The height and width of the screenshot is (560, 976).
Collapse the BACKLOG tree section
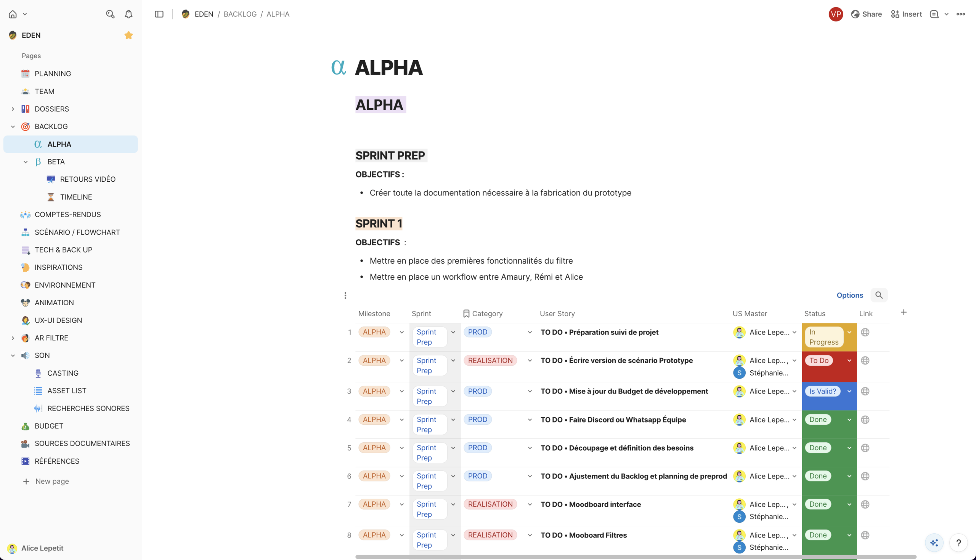point(13,126)
